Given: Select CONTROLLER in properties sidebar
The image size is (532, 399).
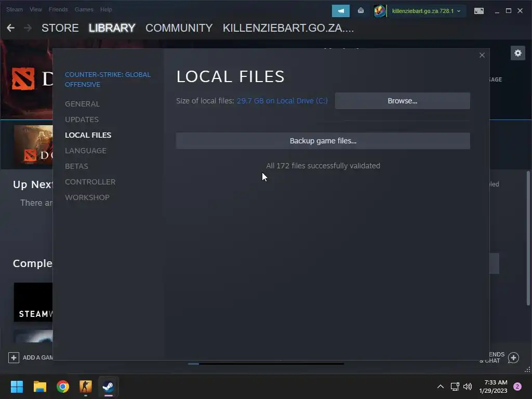Looking at the screenshot, I should click(90, 182).
